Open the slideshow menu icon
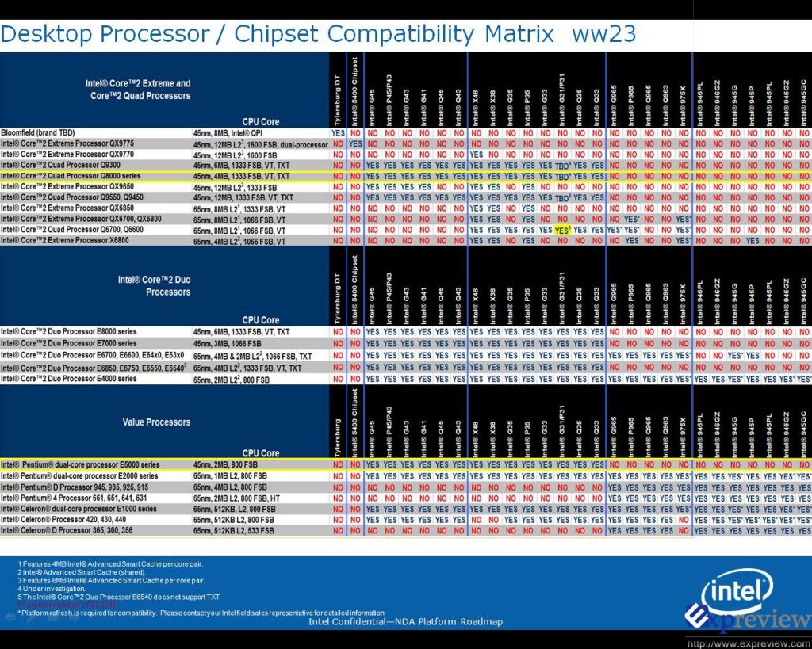The image size is (812, 649). click(x=54, y=617)
